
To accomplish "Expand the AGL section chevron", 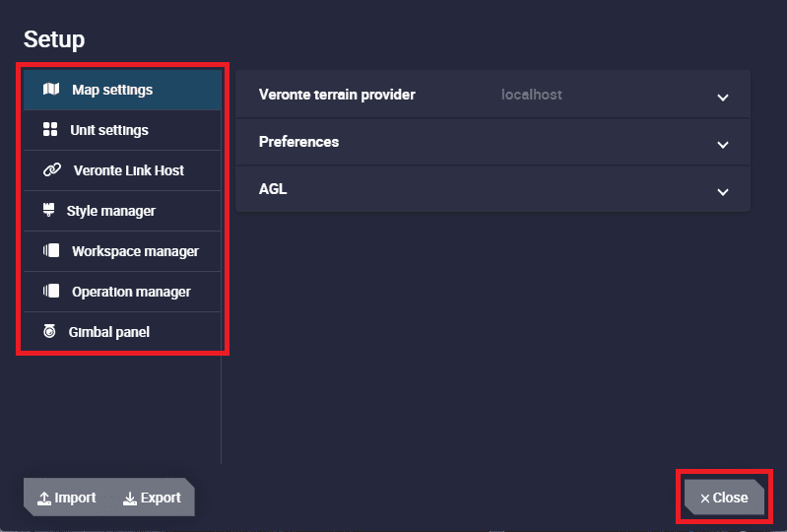I will [x=723, y=192].
